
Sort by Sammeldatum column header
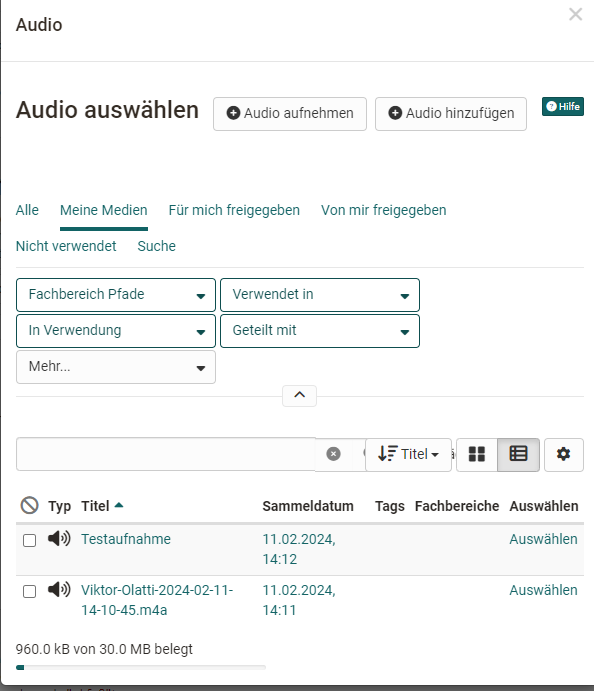tap(308, 506)
